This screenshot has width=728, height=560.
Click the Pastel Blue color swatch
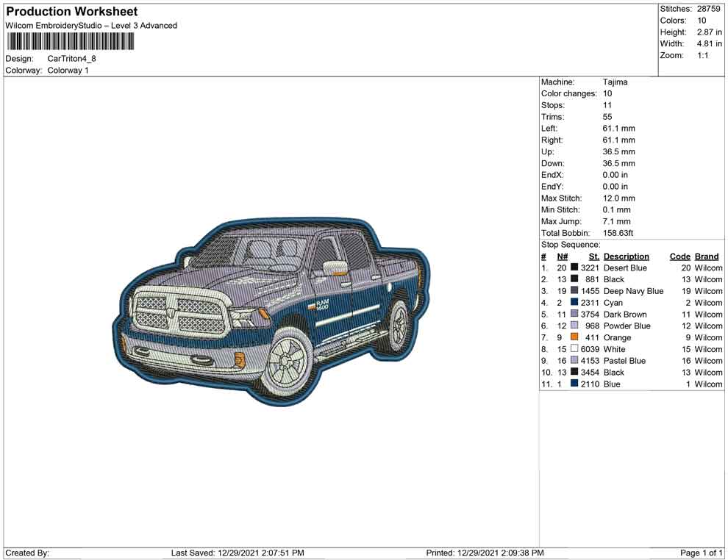574,360
